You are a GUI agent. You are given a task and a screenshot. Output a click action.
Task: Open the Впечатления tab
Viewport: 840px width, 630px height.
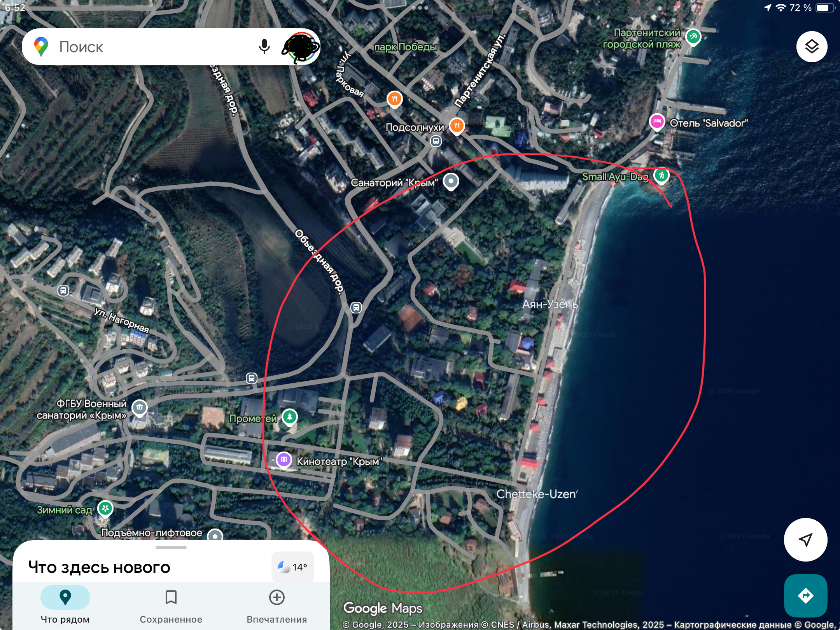point(276,605)
